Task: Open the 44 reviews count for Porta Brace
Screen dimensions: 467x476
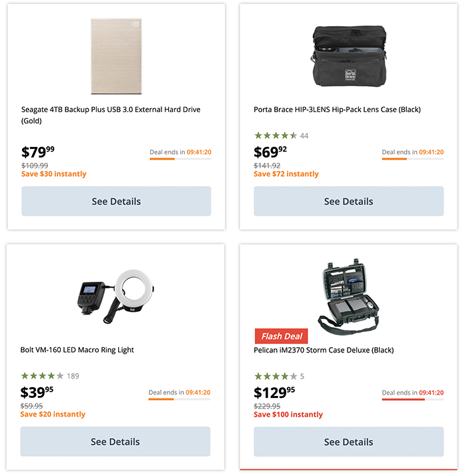Action: coord(304,136)
